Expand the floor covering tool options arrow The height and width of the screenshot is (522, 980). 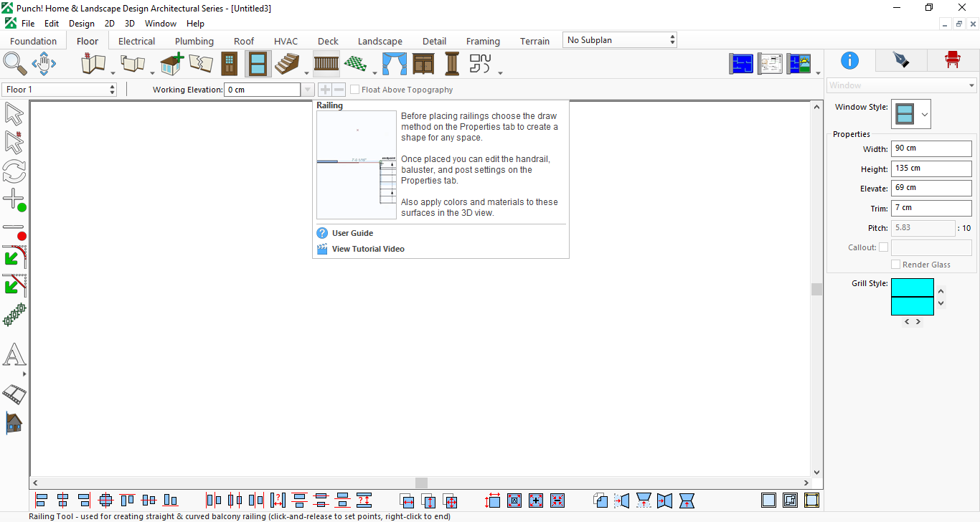pos(374,72)
